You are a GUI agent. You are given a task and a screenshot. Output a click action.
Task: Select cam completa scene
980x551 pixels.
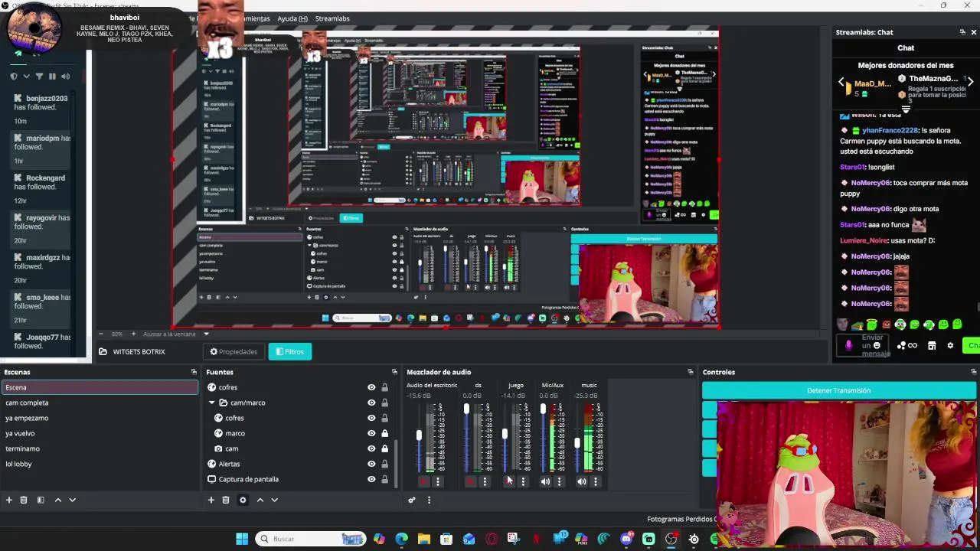pos(100,403)
